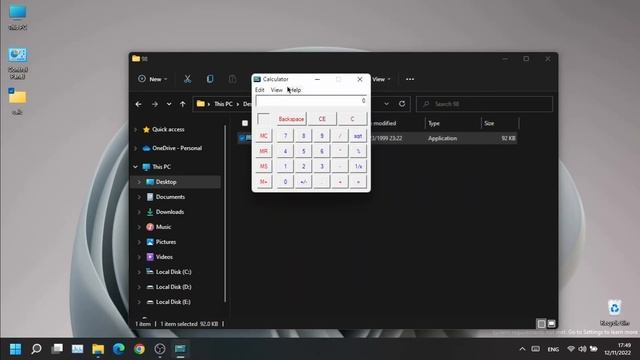Open Calculator Edit menu
Viewport: 640px width, 360px height.
tap(260, 90)
